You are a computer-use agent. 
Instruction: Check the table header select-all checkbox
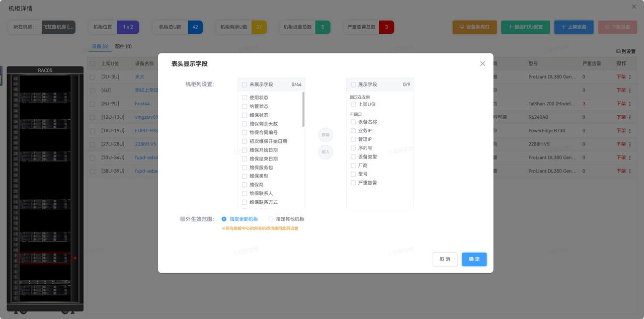(x=92, y=64)
